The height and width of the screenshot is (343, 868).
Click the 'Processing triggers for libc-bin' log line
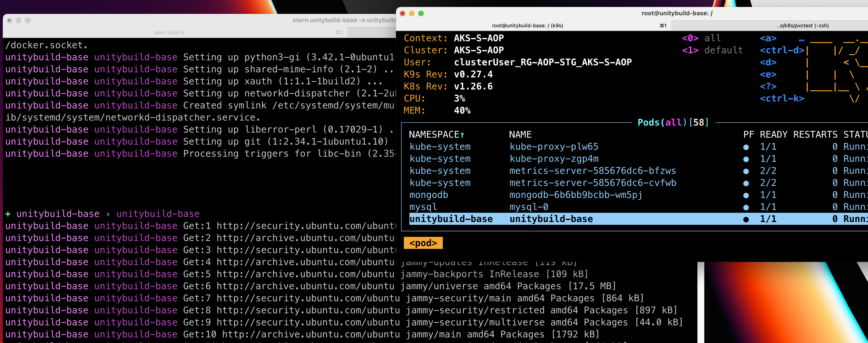[200, 154]
